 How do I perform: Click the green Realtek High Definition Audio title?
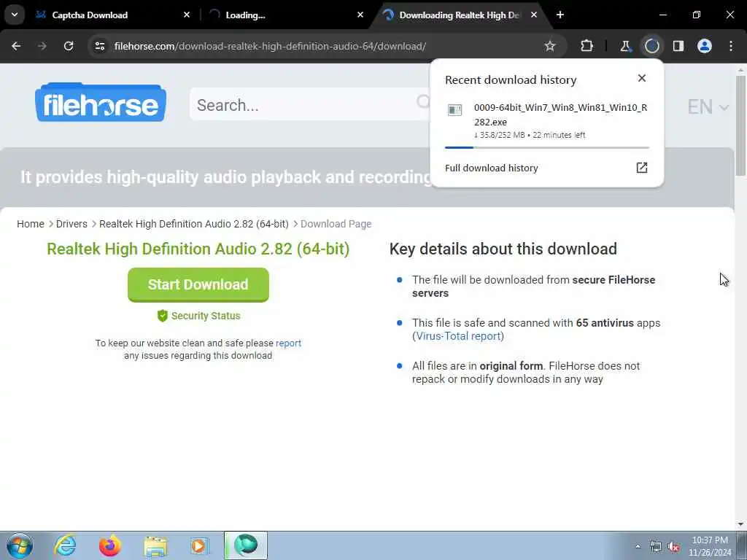tap(198, 249)
